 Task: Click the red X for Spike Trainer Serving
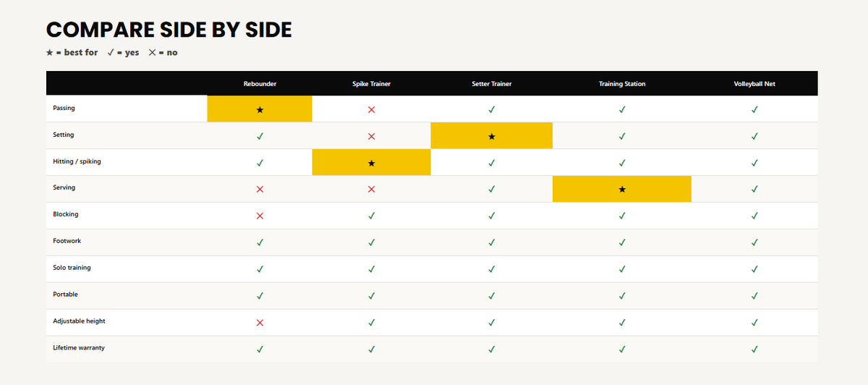[371, 190]
